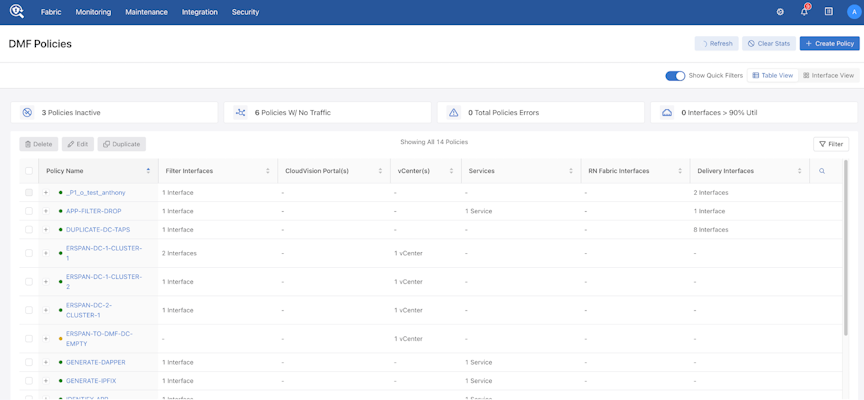Image resolution: width=864 pixels, height=400 pixels.
Task: Click the table vertical scrollbar
Action: (846, 247)
